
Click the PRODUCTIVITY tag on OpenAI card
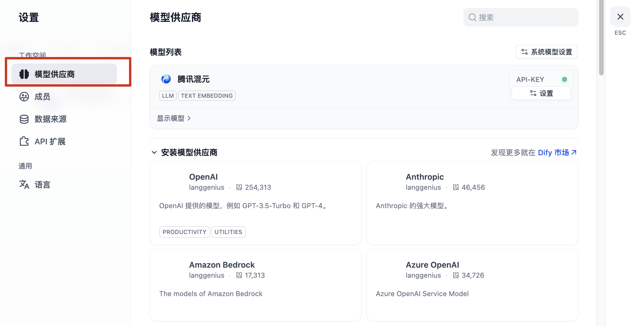(x=184, y=232)
